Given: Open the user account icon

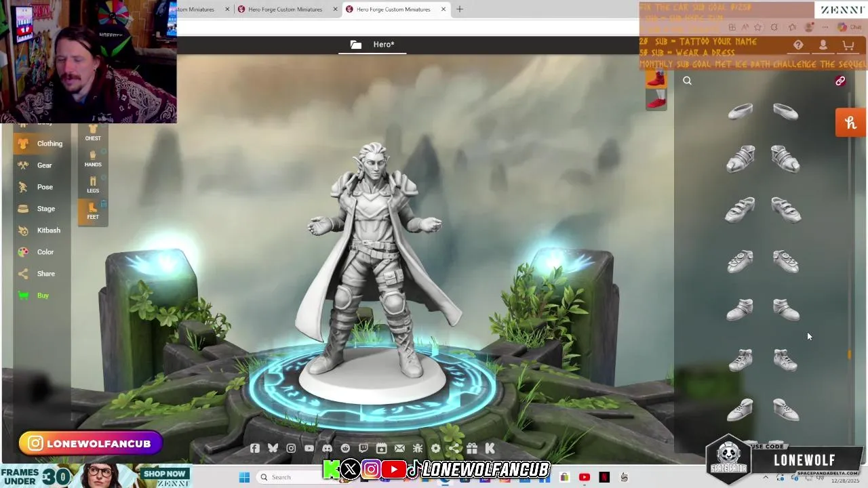Looking at the screenshot, I should tap(823, 45).
